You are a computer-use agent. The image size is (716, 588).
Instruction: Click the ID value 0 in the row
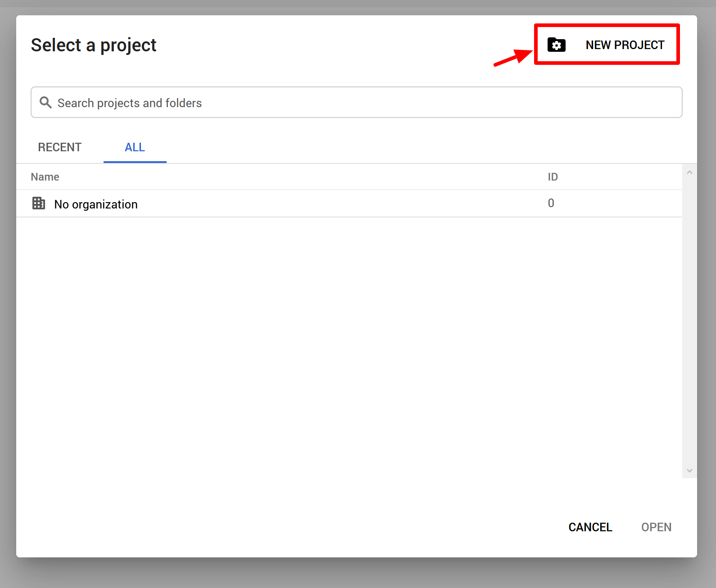(x=551, y=203)
